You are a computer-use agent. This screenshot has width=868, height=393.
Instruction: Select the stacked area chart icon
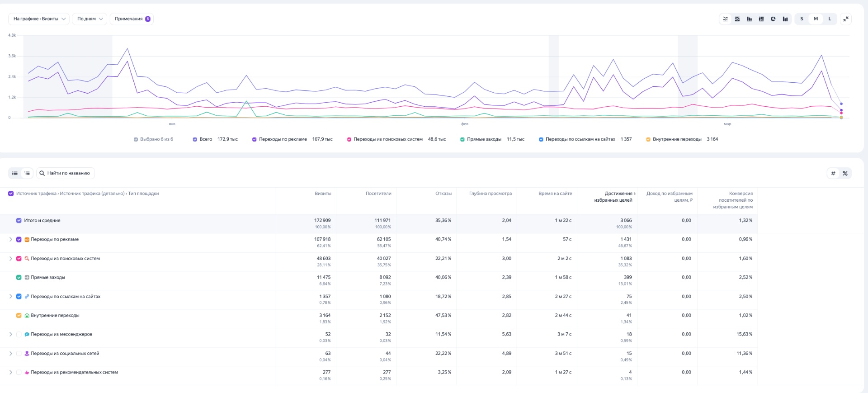pyautogui.click(x=737, y=19)
